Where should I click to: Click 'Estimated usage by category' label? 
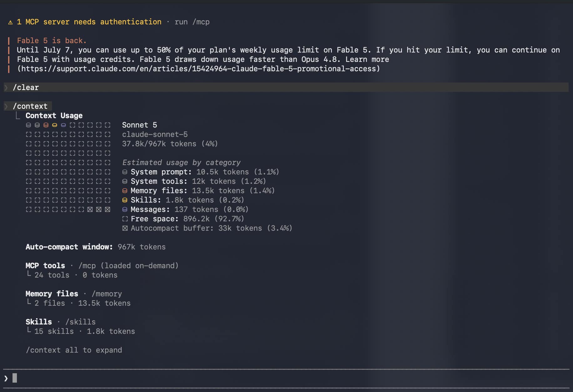181,163
